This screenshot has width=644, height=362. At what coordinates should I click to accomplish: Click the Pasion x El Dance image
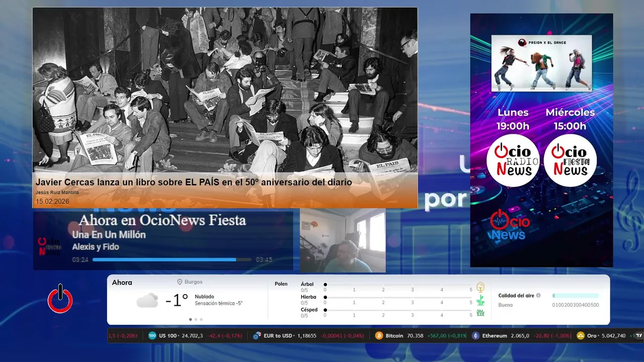tap(541, 63)
